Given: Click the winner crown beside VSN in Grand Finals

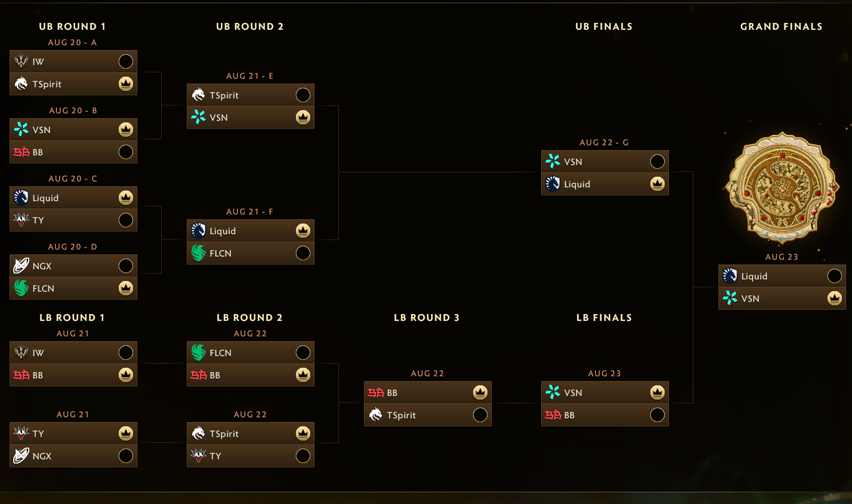Looking at the screenshot, I should [834, 299].
